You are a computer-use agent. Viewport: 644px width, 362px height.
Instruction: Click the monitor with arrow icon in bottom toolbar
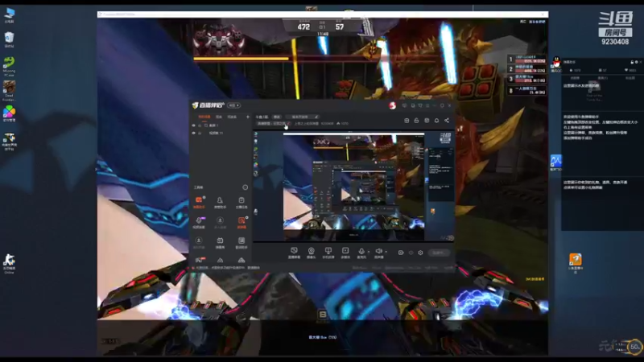[328, 253]
